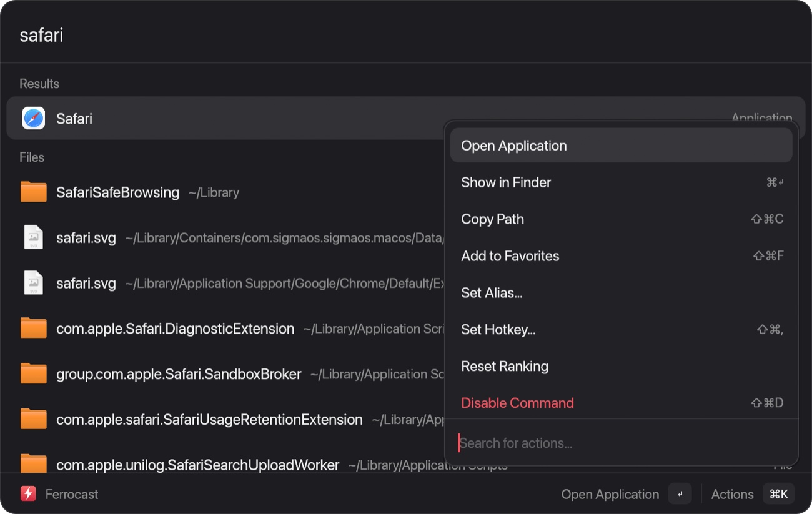
Task: Click the main search field containing safari
Action: tap(406, 35)
